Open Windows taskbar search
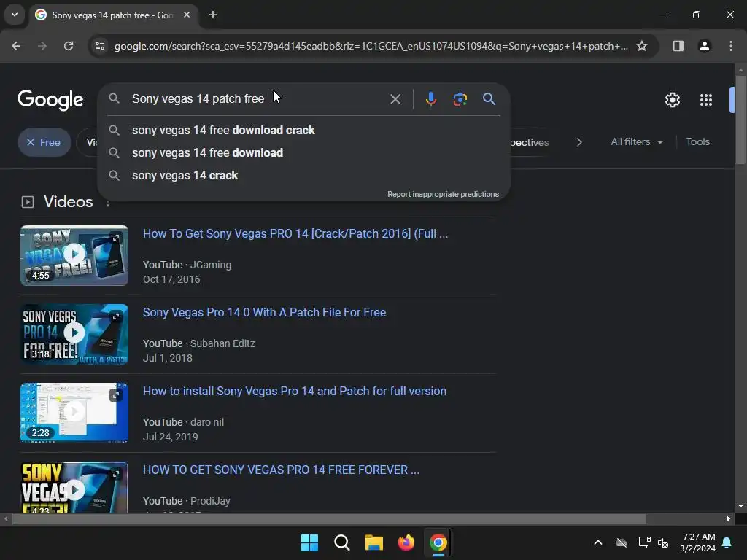The width and height of the screenshot is (747, 560). coord(341,542)
